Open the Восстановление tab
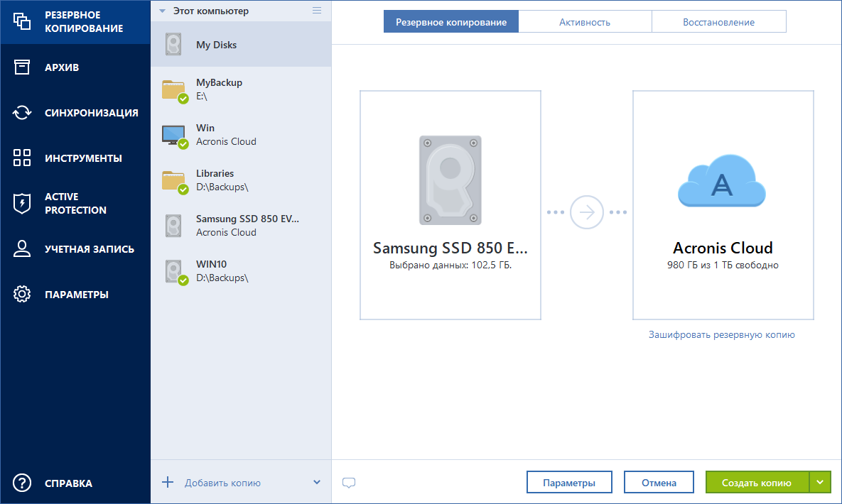The height and width of the screenshot is (504, 842). (718, 21)
